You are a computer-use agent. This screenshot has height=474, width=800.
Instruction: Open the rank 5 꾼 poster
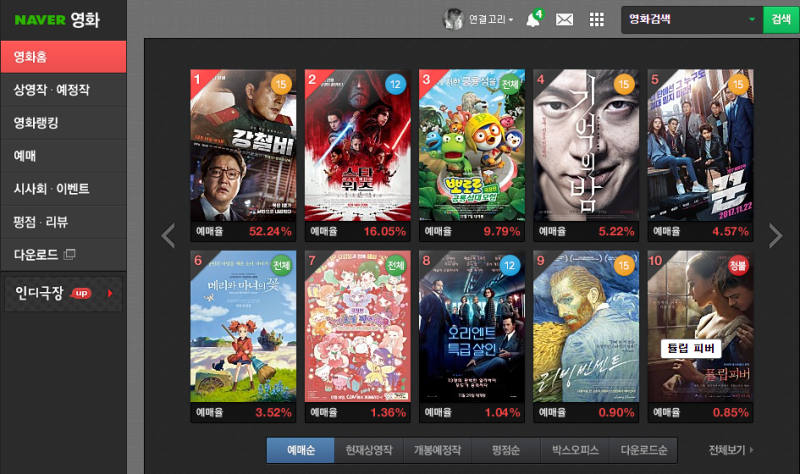click(700, 145)
